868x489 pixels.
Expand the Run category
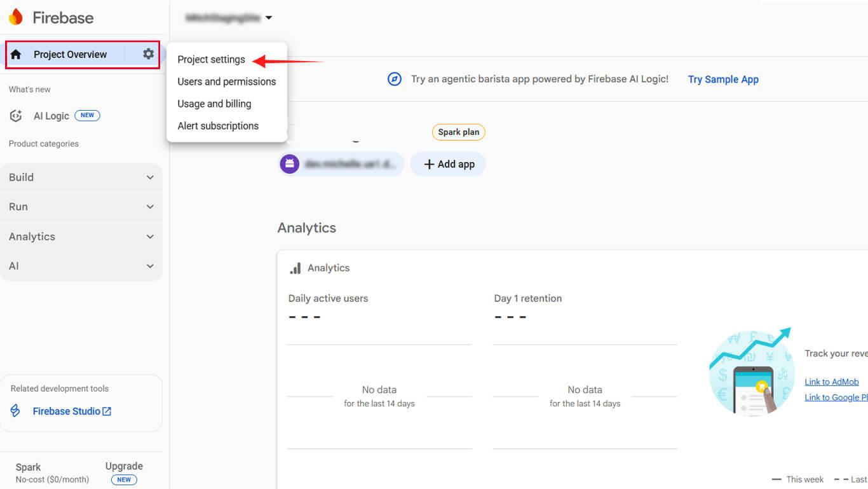coord(81,207)
